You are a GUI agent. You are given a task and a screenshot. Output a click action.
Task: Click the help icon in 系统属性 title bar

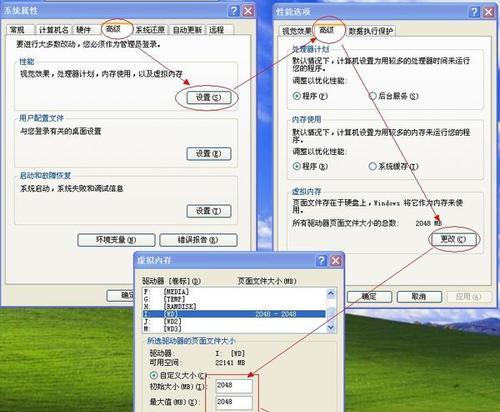pos(234,11)
